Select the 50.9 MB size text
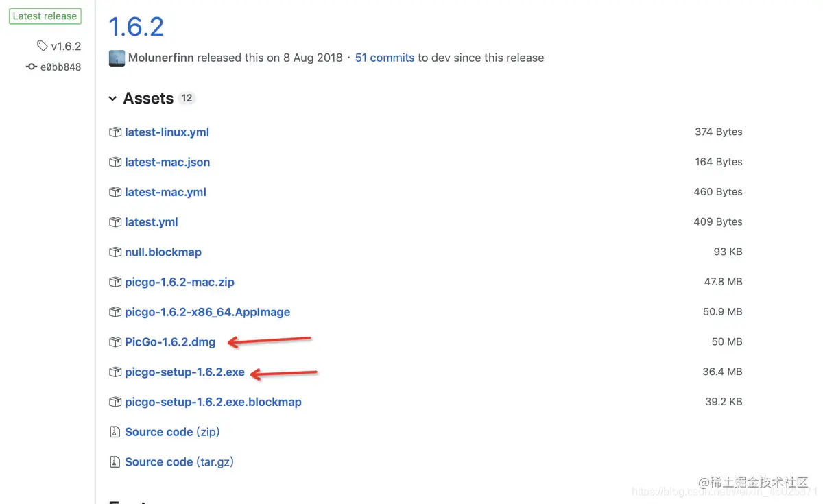 click(x=723, y=312)
